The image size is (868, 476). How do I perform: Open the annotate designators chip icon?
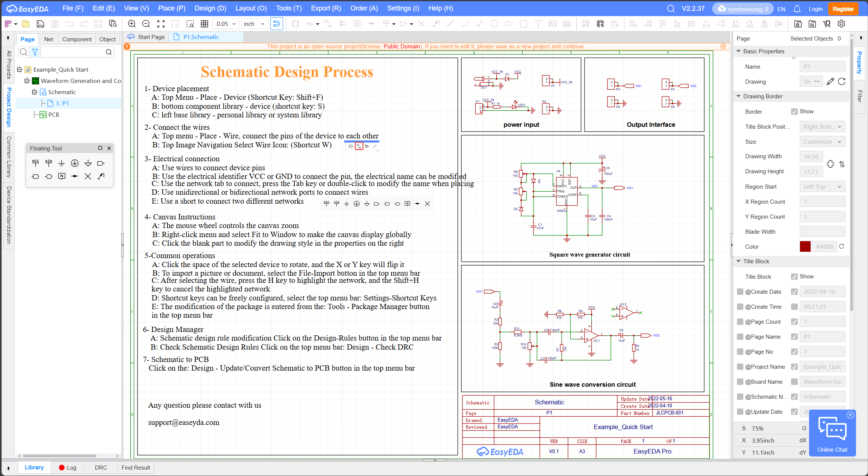pos(600,24)
